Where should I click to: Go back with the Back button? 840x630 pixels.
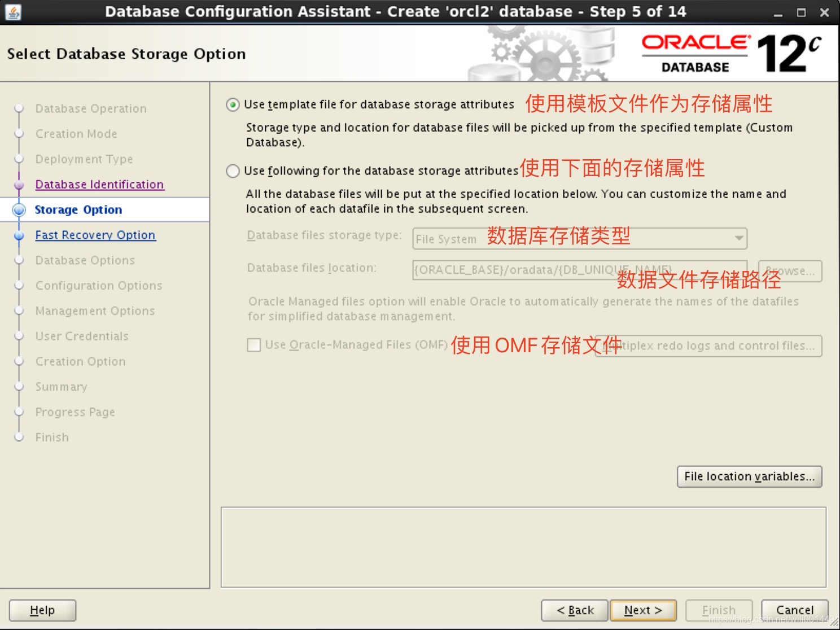pos(575,610)
